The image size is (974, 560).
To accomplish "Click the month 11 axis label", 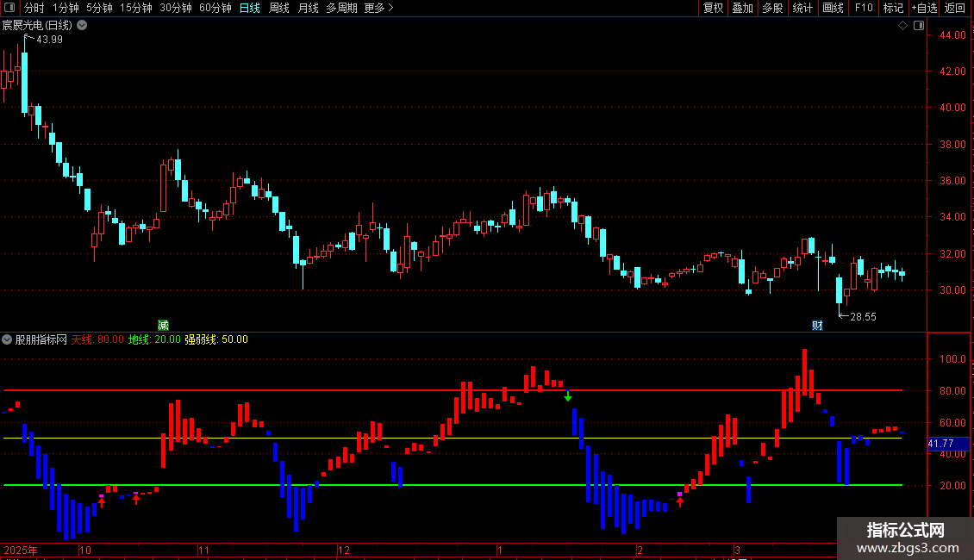I will pyautogui.click(x=204, y=550).
